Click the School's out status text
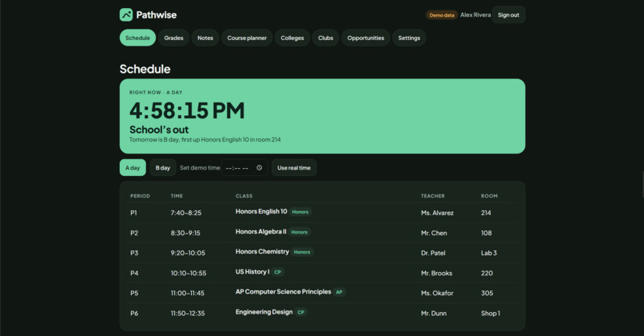This screenshot has width=644, height=336. click(x=159, y=130)
